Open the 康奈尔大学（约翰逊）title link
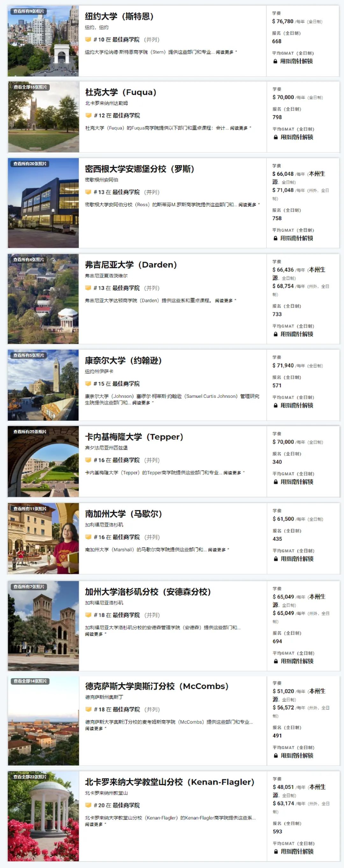The image size is (344, 868). [123, 360]
